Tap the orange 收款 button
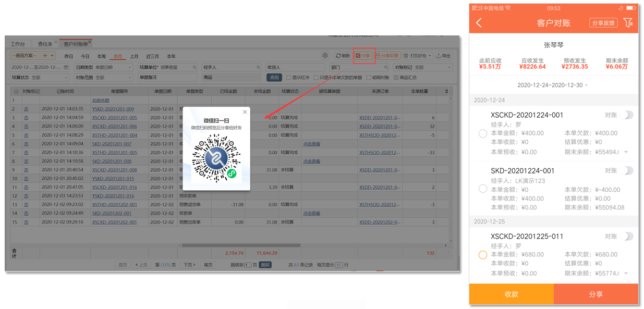The height and width of the screenshot is (309, 644). pyautogui.click(x=511, y=294)
